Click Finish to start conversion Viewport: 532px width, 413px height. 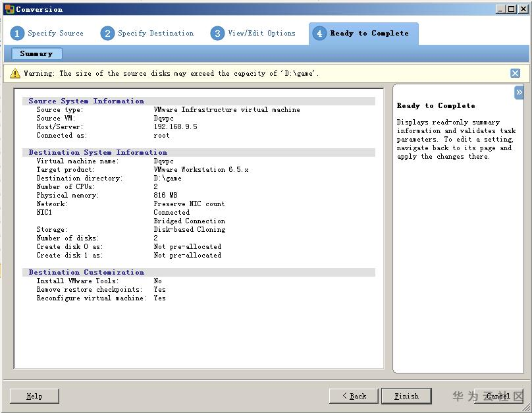coord(406,396)
